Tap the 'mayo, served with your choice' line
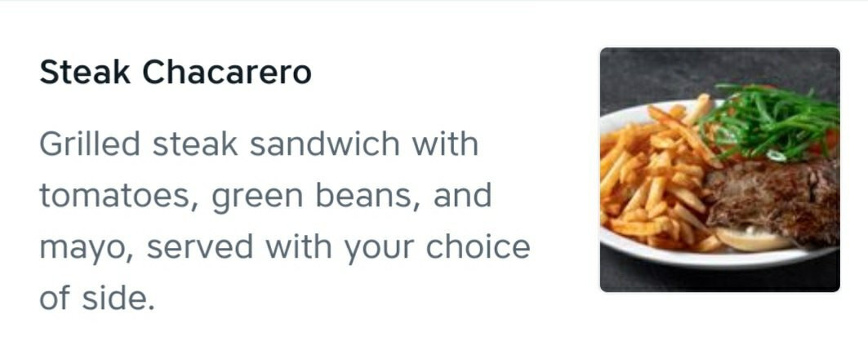 [x=284, y=247]
